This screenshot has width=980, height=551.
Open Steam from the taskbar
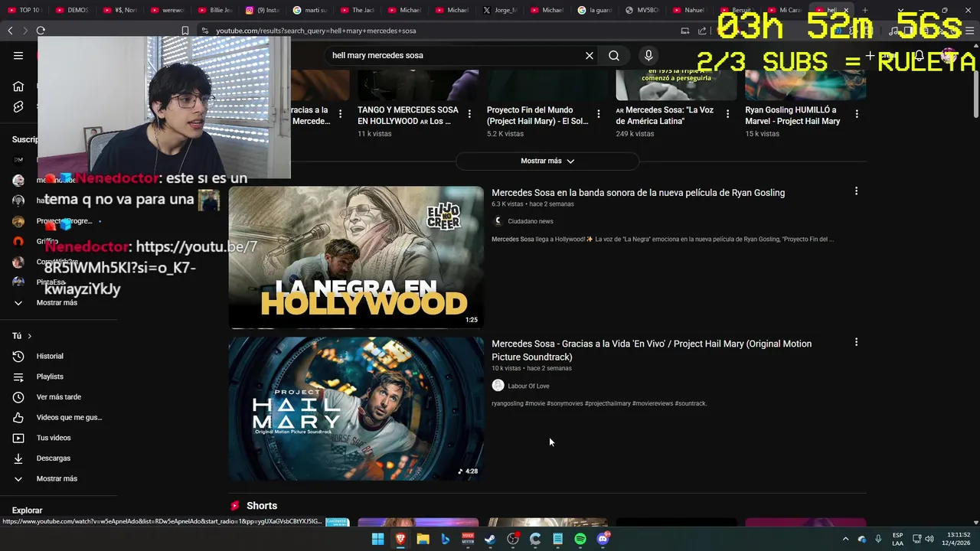pyautogui.click(x=490, y=539)
